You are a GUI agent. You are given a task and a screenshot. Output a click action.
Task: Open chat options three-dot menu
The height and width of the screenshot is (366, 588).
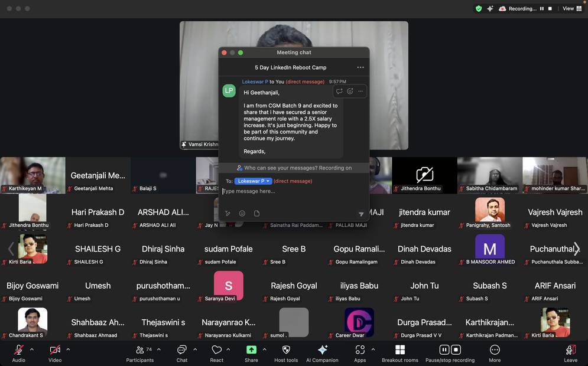[360, 67]
